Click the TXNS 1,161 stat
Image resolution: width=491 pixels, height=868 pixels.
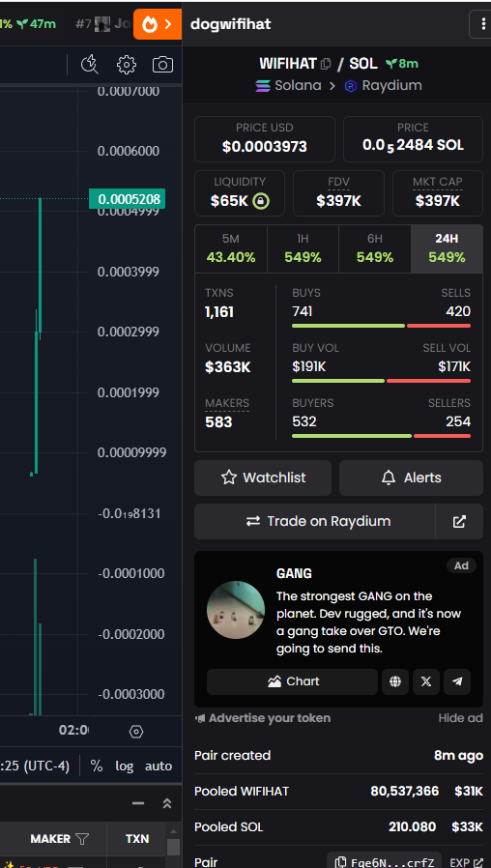coord(219,303)
